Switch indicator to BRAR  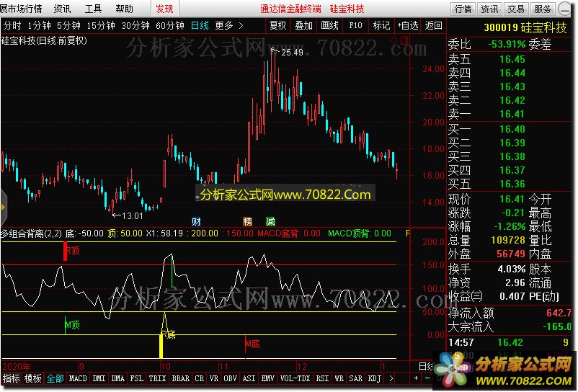[x=181, y=378]
